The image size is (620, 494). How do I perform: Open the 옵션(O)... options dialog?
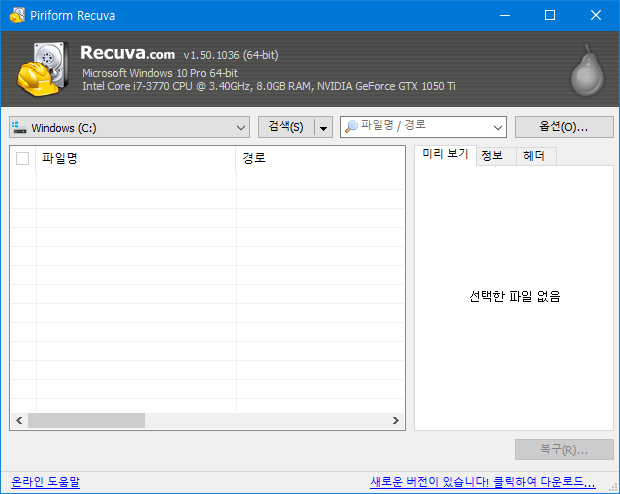(x=564, y=127)
